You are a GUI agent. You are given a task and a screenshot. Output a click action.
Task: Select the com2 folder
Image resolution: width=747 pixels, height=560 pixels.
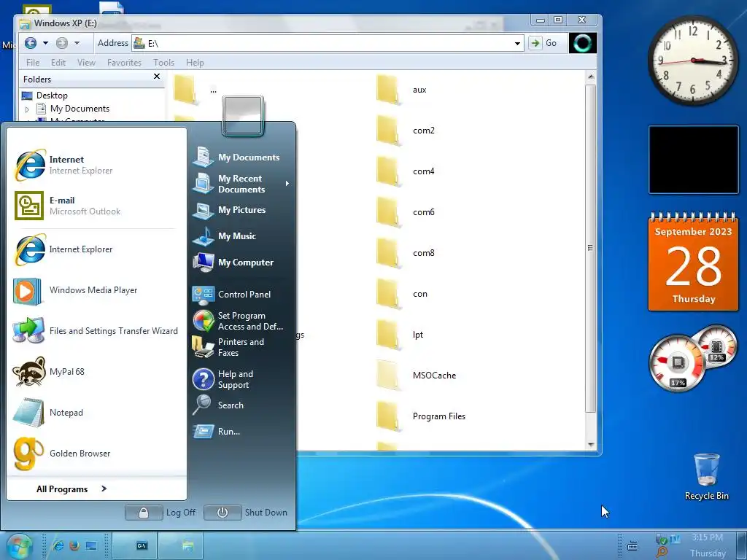tap(406, 131)
